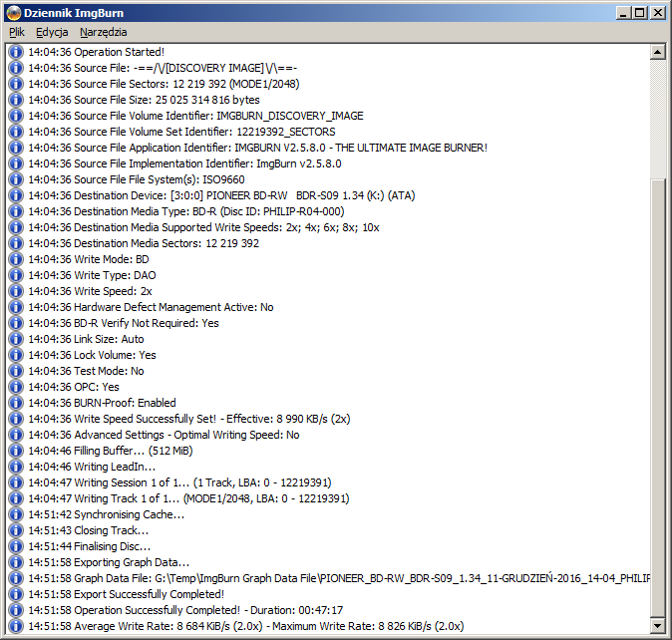The image size is (672, 640).
Task: Click info icon beside Write Speed: 2x
Action: point(15,291)
